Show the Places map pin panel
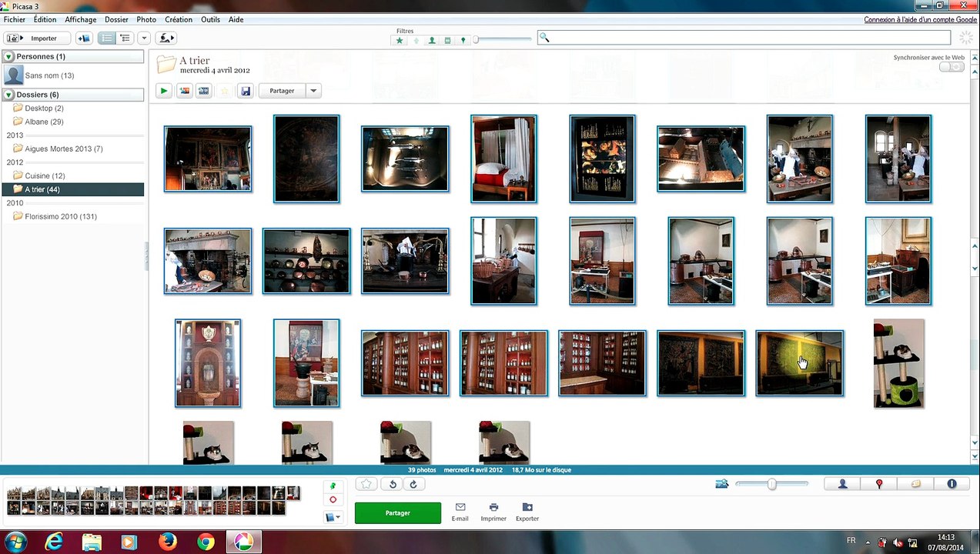 coord(879,484)
